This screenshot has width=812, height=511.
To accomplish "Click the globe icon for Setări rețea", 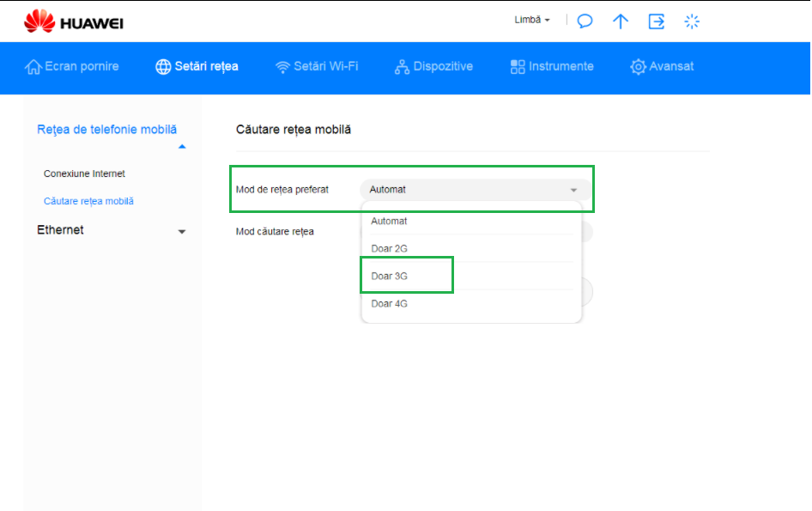I will point(163,67).
